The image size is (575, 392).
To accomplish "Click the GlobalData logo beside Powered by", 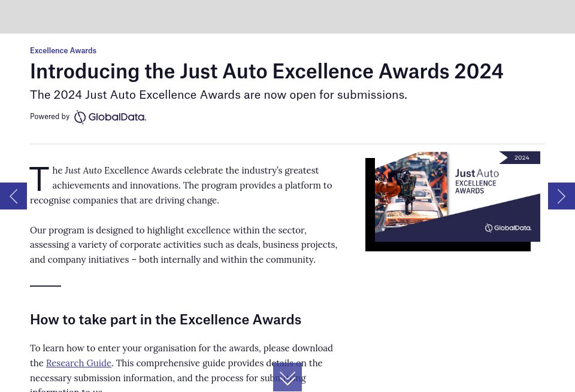I will [110, 117].
